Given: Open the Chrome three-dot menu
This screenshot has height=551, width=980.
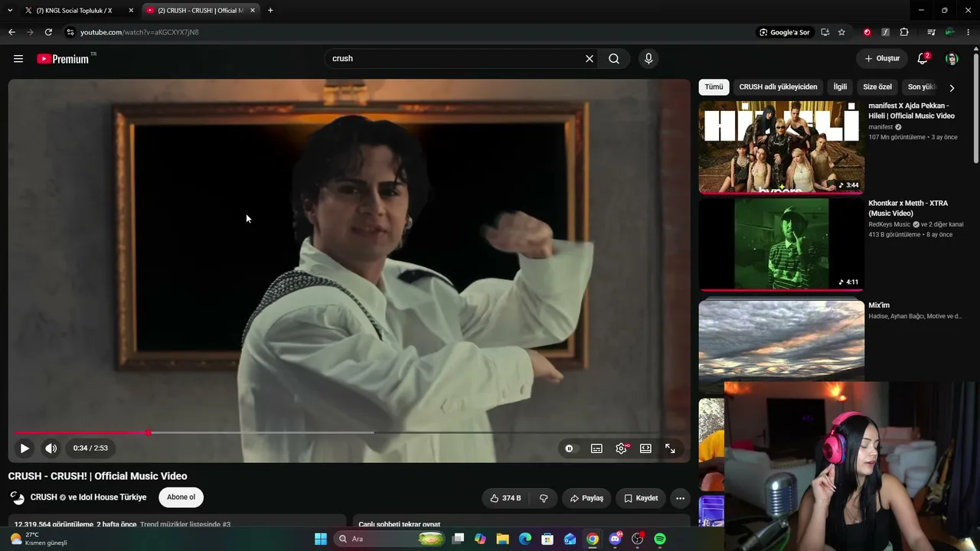Looking at the screenshot, I should coord(969,32).
